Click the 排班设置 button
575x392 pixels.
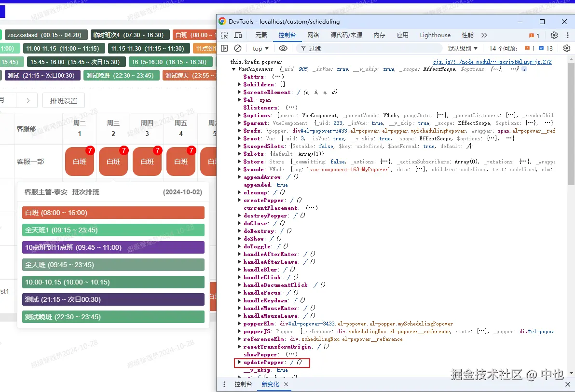click(64, 100)
